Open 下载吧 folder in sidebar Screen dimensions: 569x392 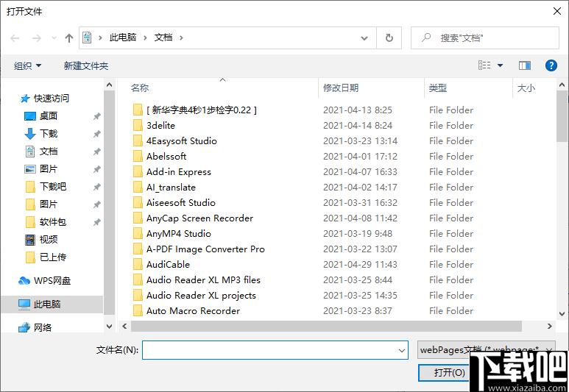coord(52,186)
